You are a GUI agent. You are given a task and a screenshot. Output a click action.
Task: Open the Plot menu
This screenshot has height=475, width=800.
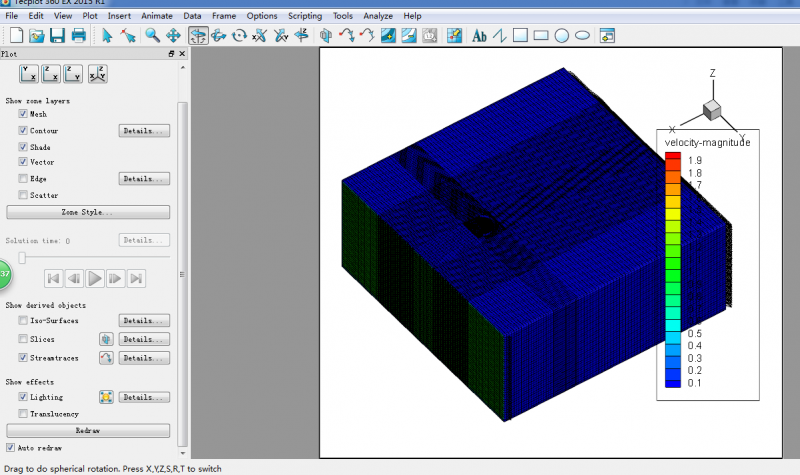pyautogui.click(x=90, y=16)
